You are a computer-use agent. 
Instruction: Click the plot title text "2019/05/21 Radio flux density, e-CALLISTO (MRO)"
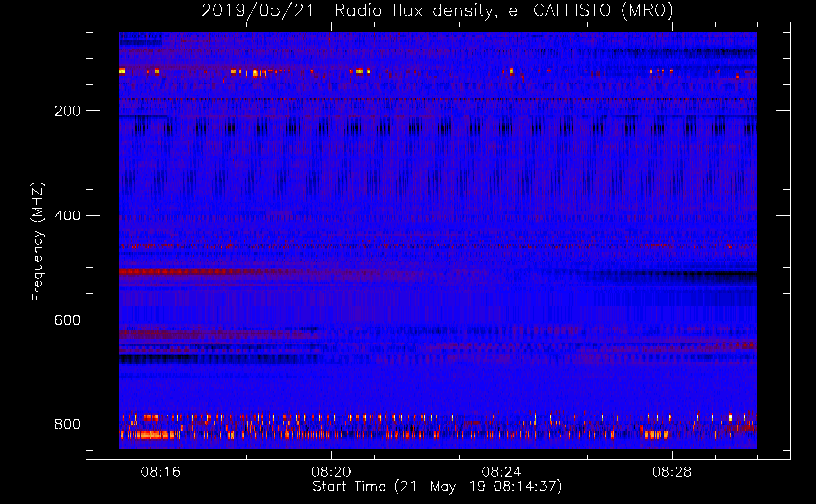click(x=437, y=11)
